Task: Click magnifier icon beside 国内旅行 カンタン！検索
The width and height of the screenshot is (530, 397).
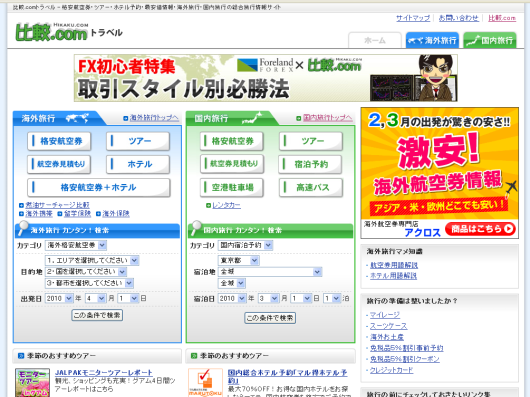Action: click(196, 228)
